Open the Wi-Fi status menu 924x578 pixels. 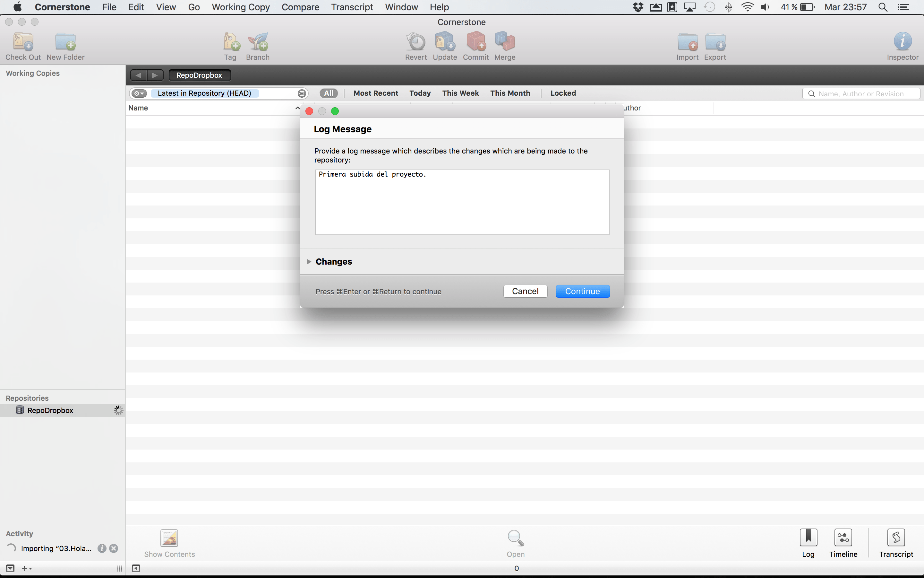(747, 7)
